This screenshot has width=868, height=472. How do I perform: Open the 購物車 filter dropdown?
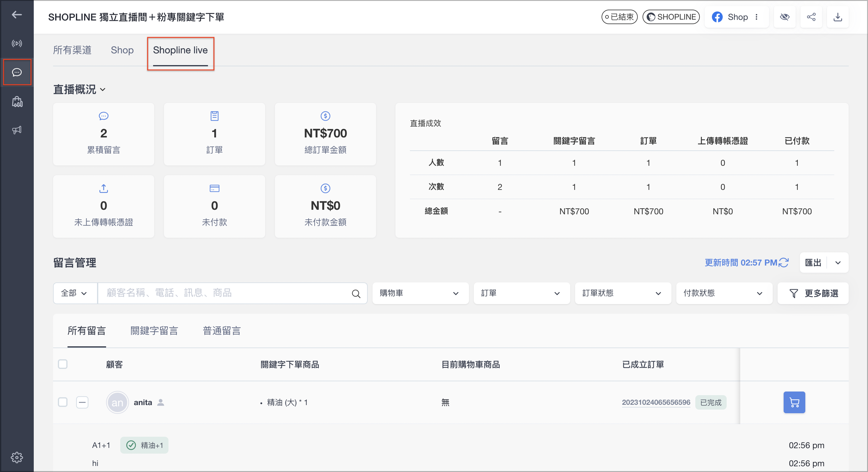coord(420,293)
